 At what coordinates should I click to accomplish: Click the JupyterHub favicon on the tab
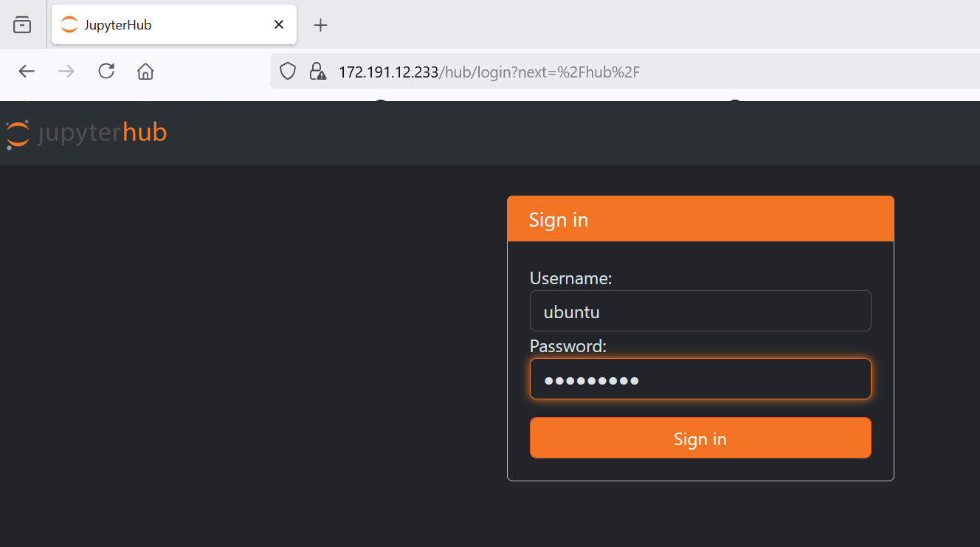[69, 24]
